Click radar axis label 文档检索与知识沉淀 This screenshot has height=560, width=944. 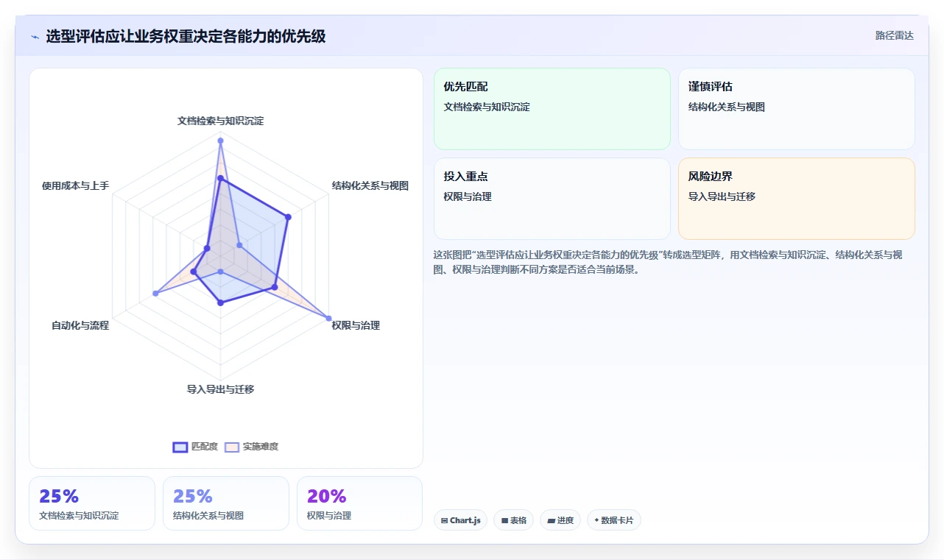point(220,121)
